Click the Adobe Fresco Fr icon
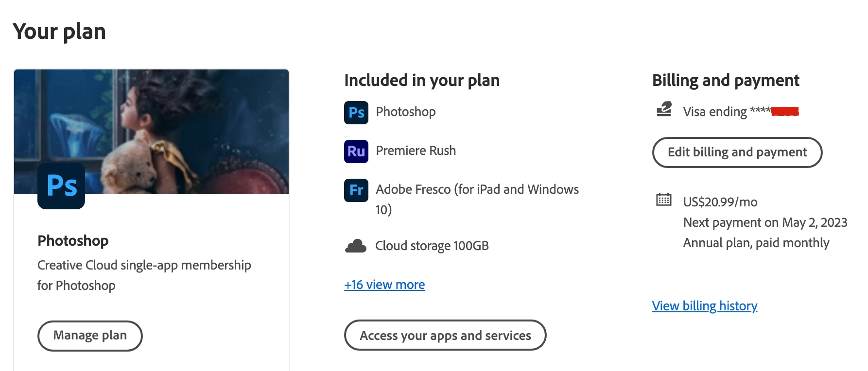Screen dimensions: 868x371 coord(356,190)
